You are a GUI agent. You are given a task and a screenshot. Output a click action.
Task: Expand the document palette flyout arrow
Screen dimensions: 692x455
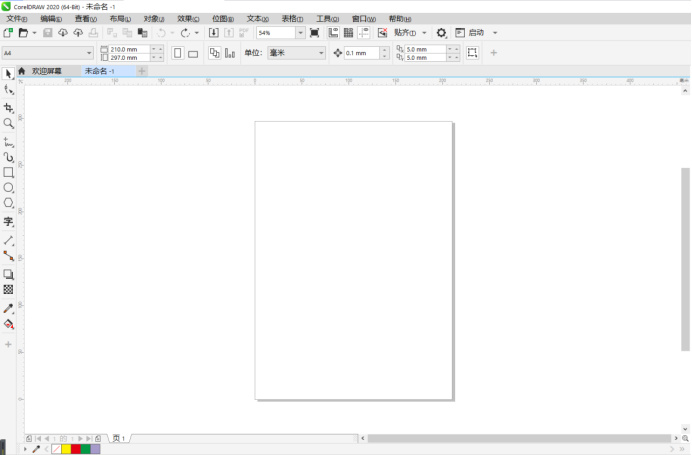click(x=25, y=449)
